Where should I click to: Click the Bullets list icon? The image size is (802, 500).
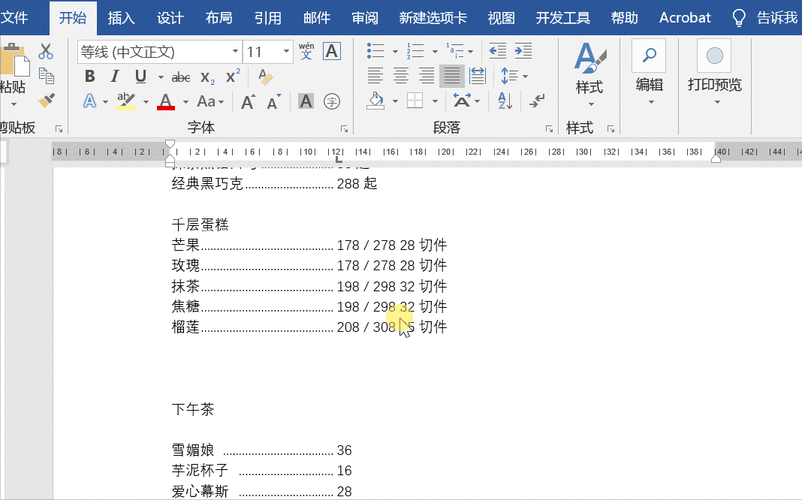point(375,51)
